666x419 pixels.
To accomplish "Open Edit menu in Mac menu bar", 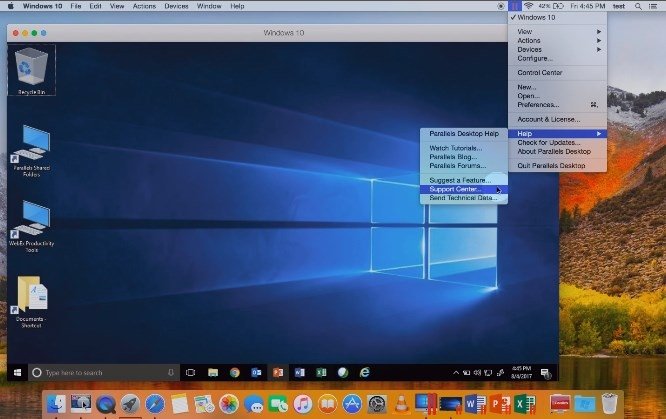I will 95,6.
